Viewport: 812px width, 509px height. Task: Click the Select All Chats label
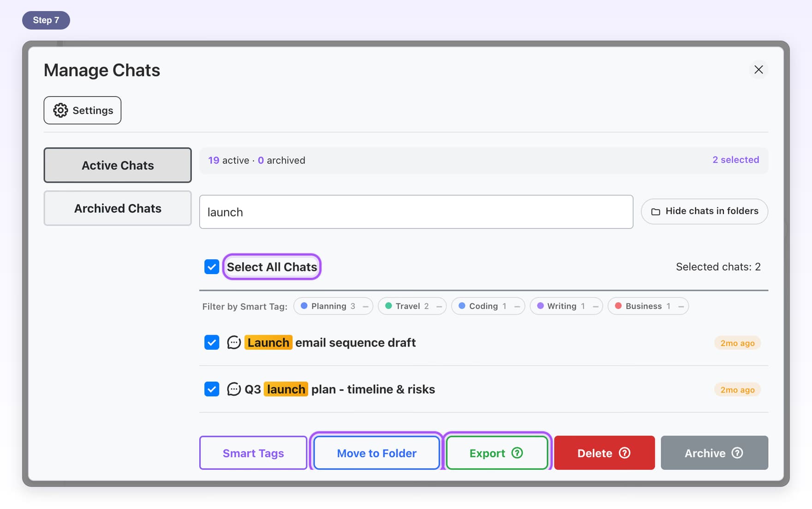click(x=272, y=267)
